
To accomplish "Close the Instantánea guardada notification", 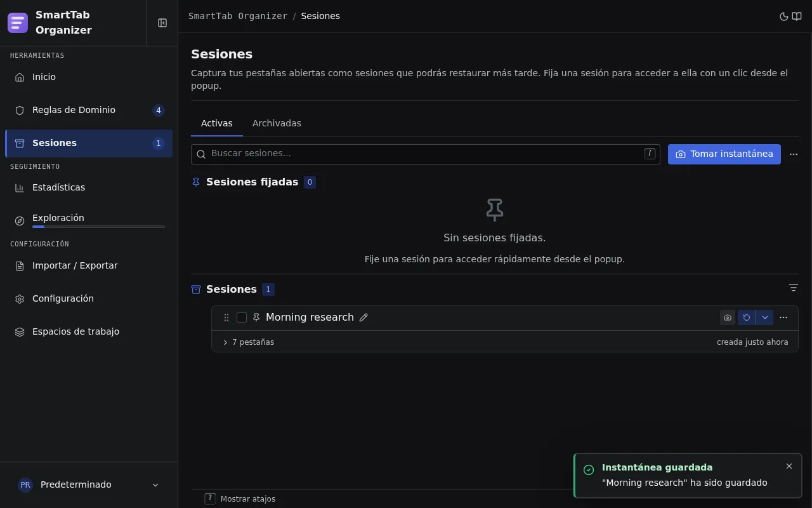I will coord(789,466).
